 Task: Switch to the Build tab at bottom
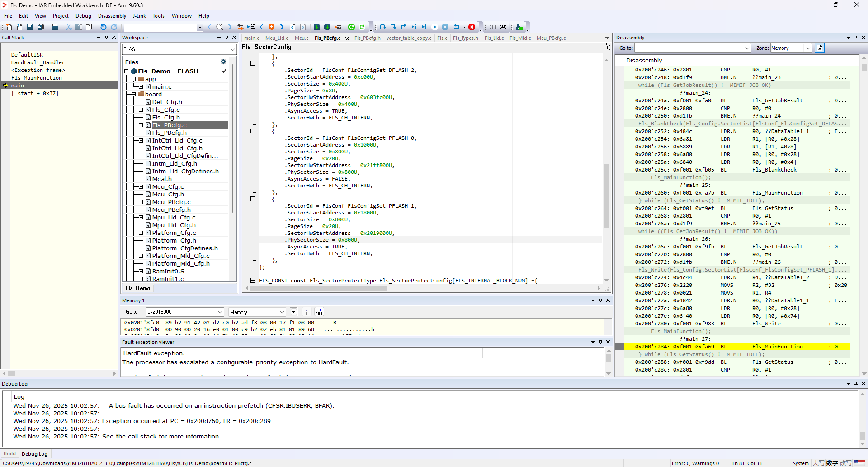9,454
